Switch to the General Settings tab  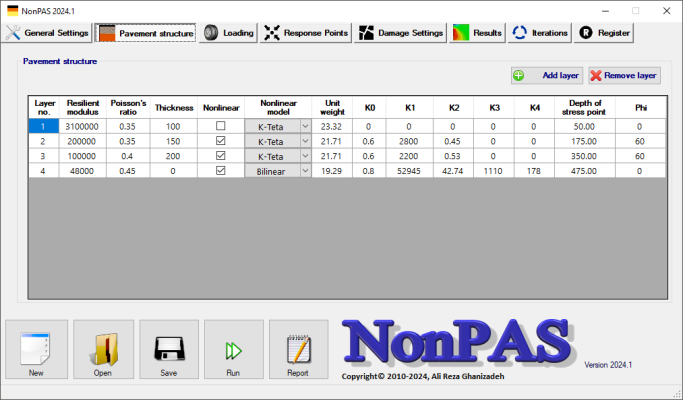(x=47, y=33)
